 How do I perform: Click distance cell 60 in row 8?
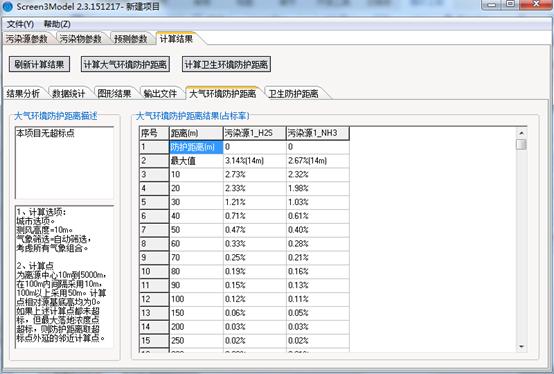[196, 244]
